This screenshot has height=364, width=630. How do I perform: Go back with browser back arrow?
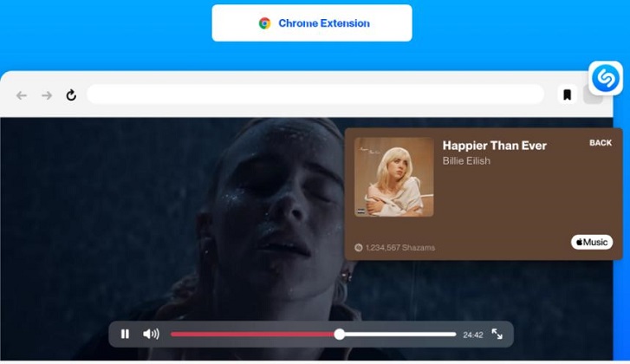click(x=22, y=95)
